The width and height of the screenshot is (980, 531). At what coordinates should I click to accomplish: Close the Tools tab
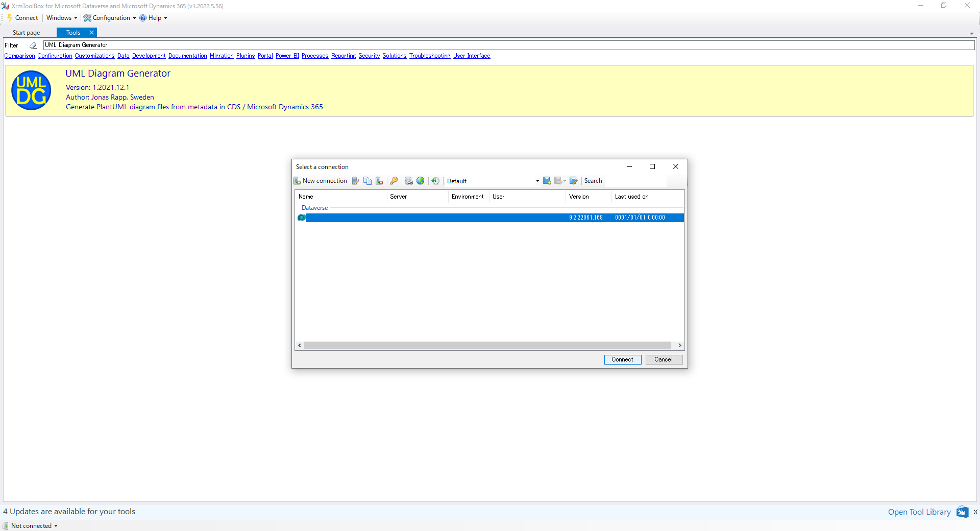[91, 33]
